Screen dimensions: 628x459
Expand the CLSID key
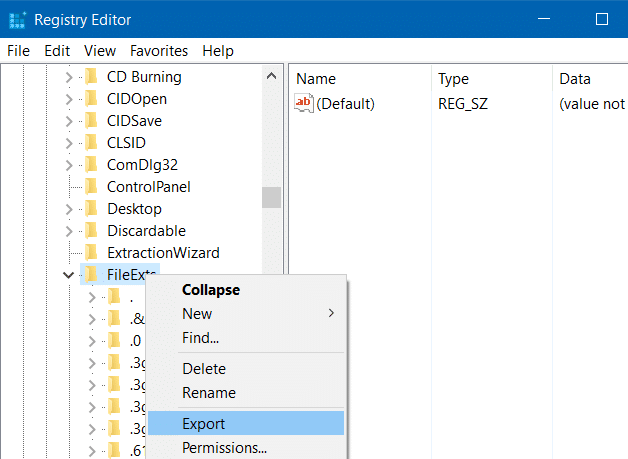(69, 143)
